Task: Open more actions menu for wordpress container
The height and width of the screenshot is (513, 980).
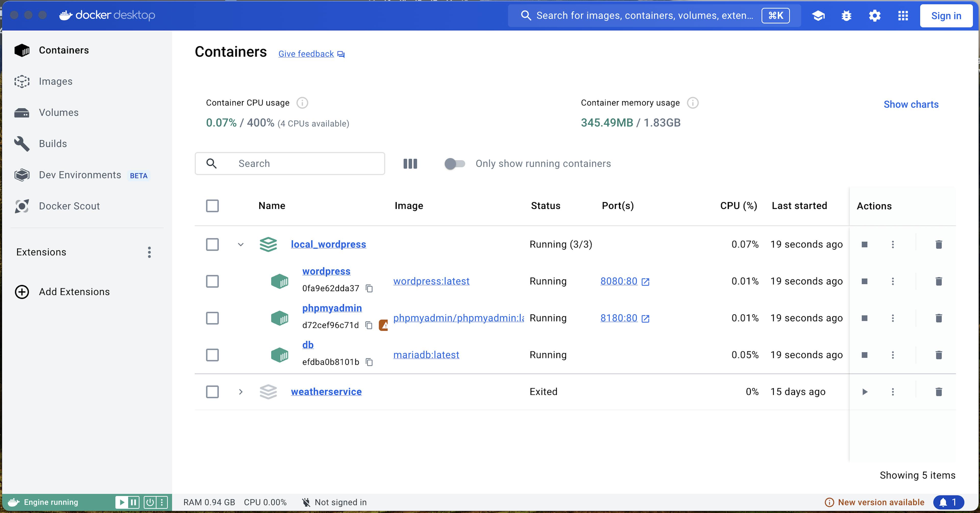Action: pos(892,281)
